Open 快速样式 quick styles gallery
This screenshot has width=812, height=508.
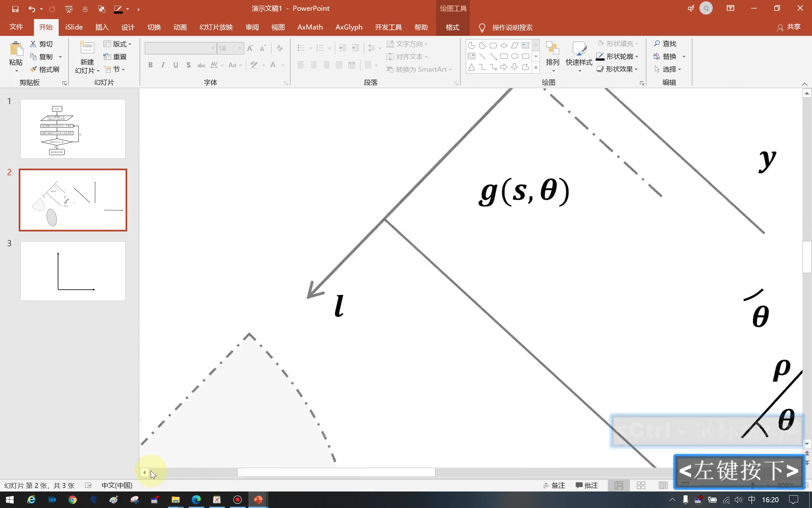click(579, 57)
